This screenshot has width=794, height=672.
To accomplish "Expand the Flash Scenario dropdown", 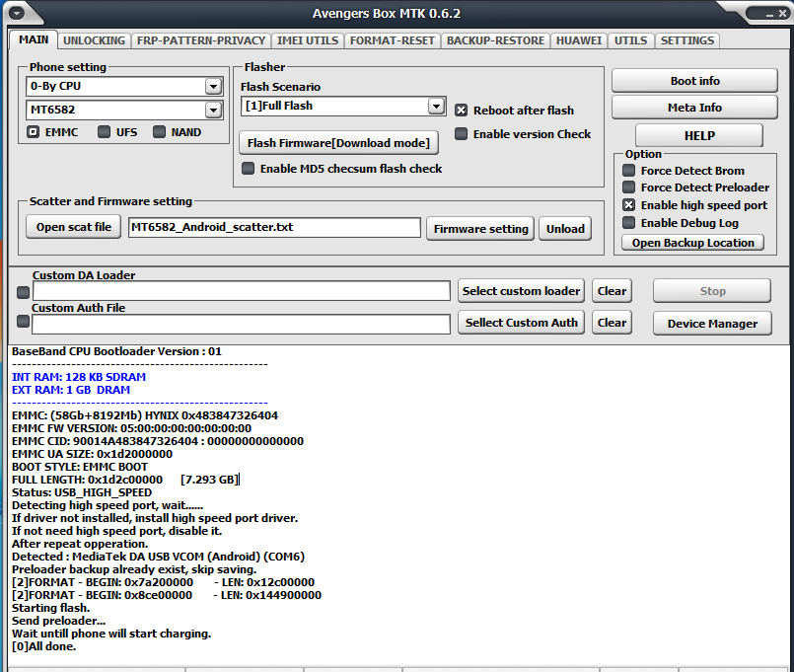I will (436, 106).
